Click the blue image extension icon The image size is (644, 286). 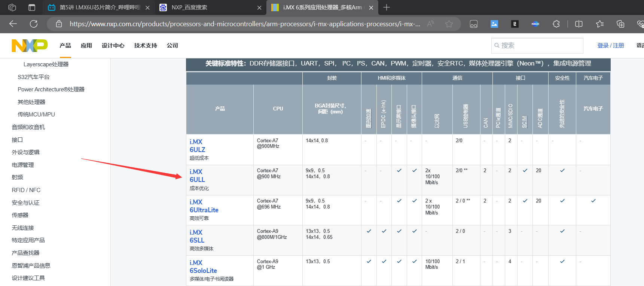click(494, 24)
